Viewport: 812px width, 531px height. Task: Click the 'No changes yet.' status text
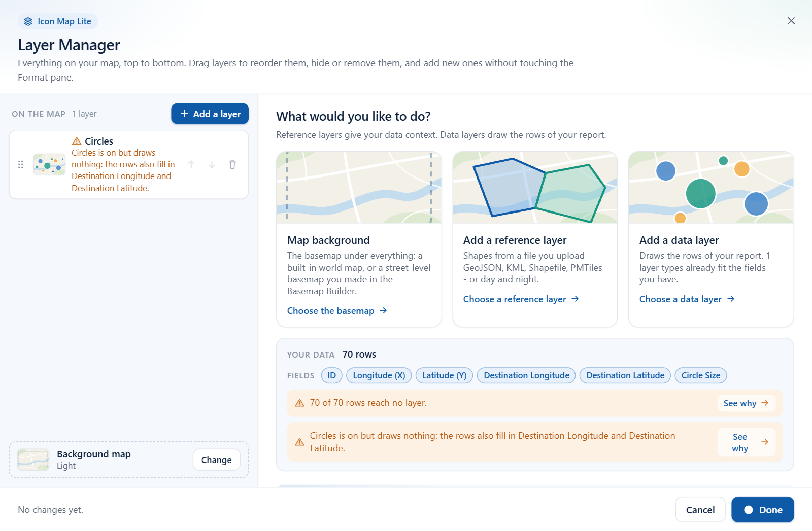(x=50, y=510)
